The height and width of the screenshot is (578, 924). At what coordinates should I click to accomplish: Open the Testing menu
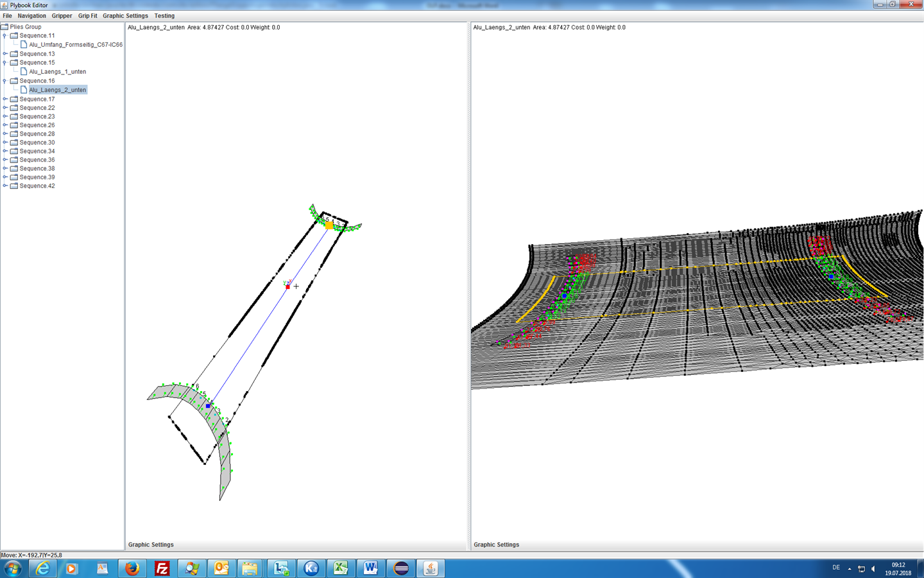click(x=164, y=16)
